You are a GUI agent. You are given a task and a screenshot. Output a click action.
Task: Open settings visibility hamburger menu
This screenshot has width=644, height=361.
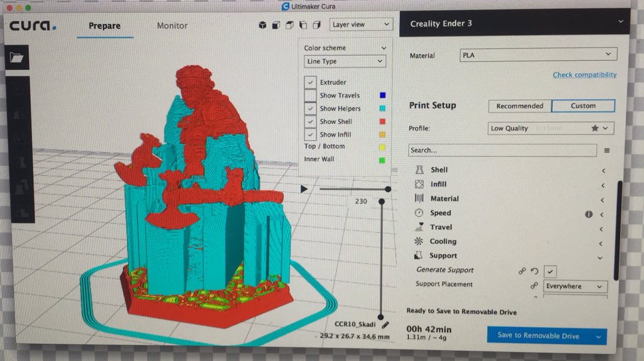[x=607, y=151]
